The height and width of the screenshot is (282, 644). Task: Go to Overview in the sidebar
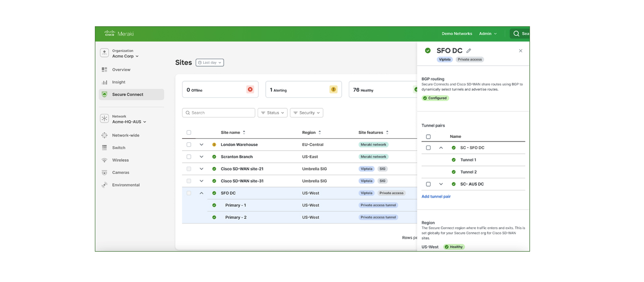[121, 70]
